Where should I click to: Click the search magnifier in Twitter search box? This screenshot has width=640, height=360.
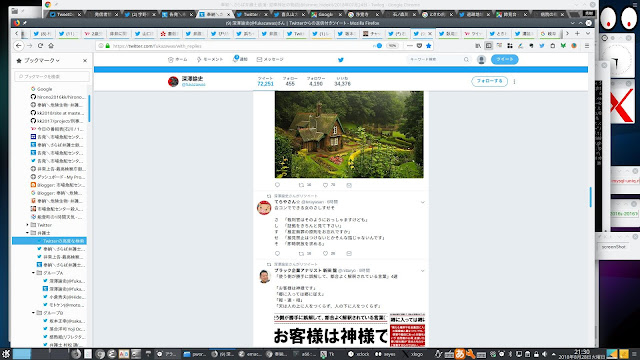pyautogui.click(x=466, y=60)
